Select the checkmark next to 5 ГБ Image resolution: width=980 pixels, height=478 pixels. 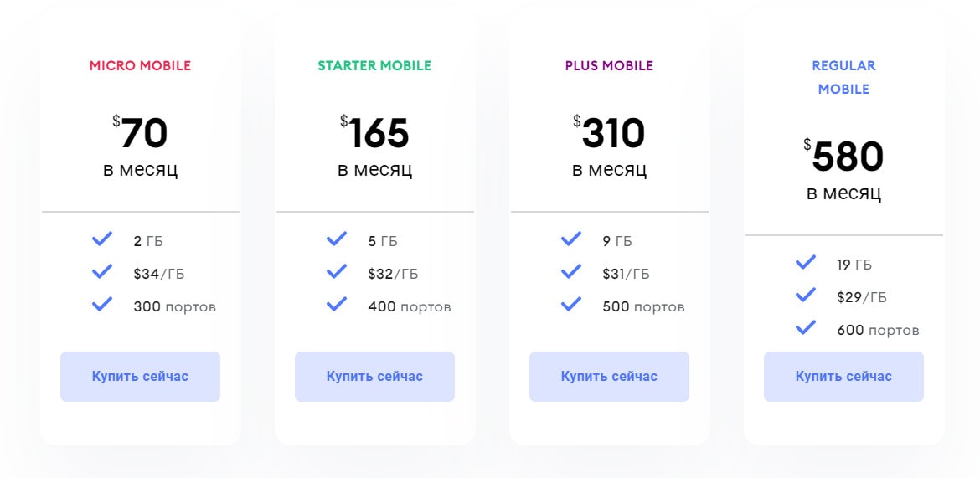tap(336, 239)
